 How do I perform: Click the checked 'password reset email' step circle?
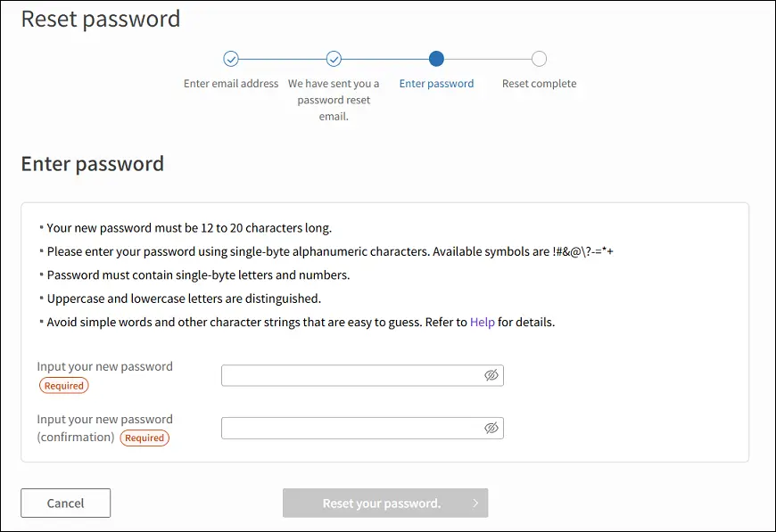[334, 59]
